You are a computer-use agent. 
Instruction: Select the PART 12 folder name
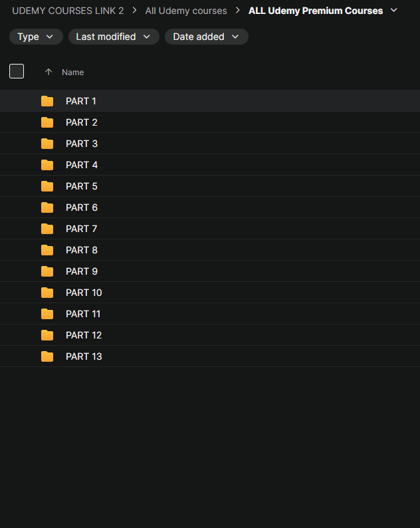[x=84, y=335]
